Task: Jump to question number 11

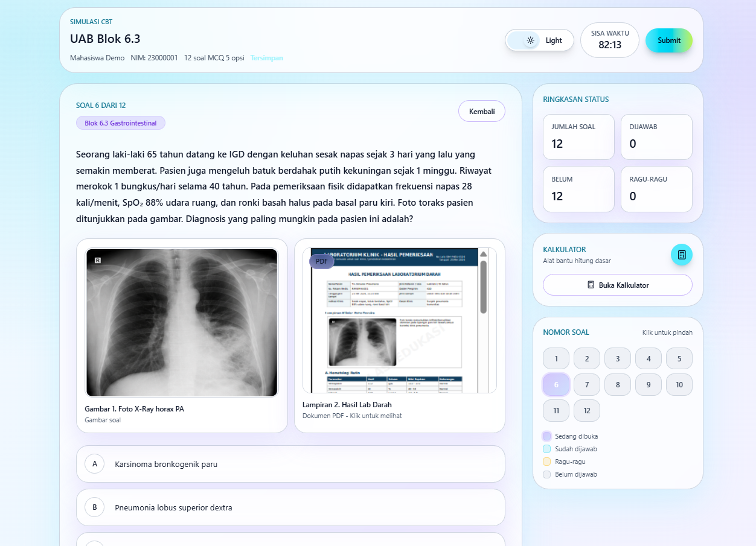Action: (556, 410)
